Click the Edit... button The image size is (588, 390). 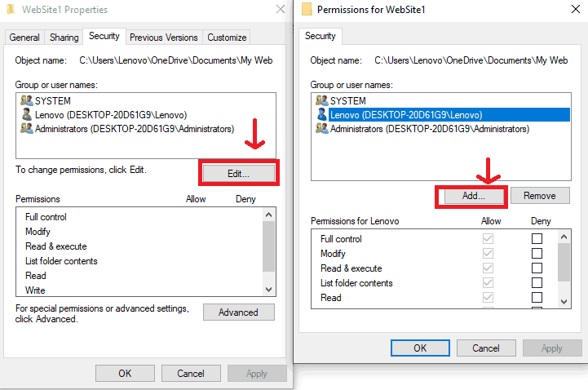point(238,173)
